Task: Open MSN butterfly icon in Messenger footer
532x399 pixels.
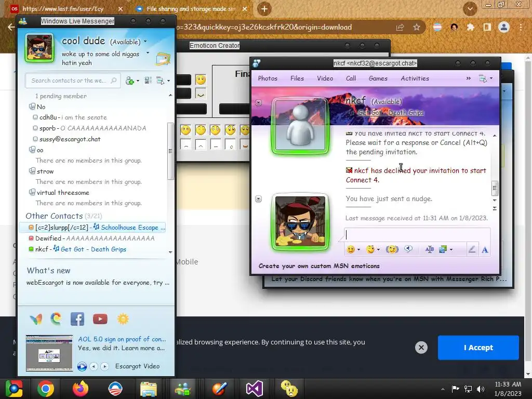Action: (x=36, y=319)
